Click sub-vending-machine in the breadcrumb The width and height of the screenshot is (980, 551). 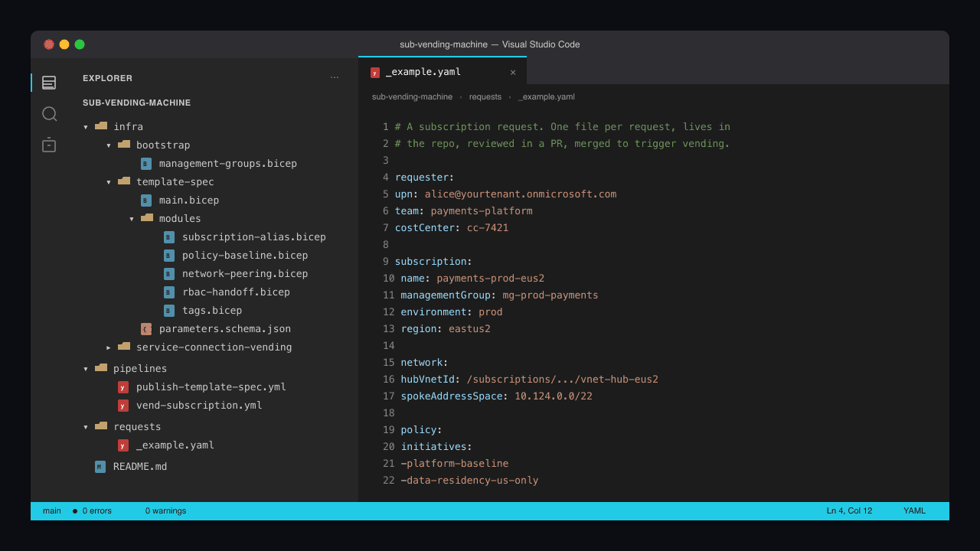412,97
